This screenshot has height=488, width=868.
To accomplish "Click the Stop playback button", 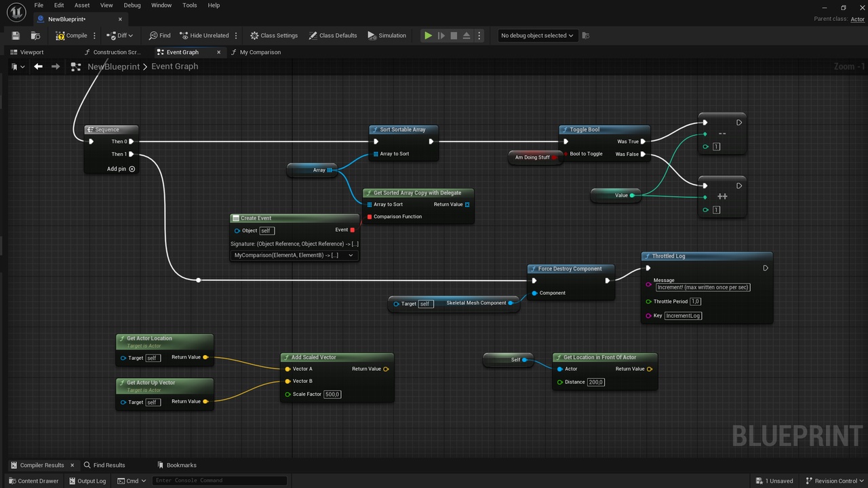I will click(454, 35).
